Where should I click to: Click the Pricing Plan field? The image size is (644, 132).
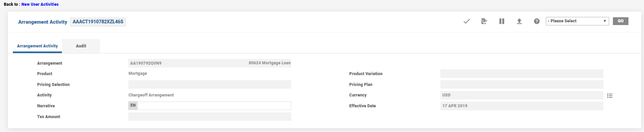click(522, 85)
